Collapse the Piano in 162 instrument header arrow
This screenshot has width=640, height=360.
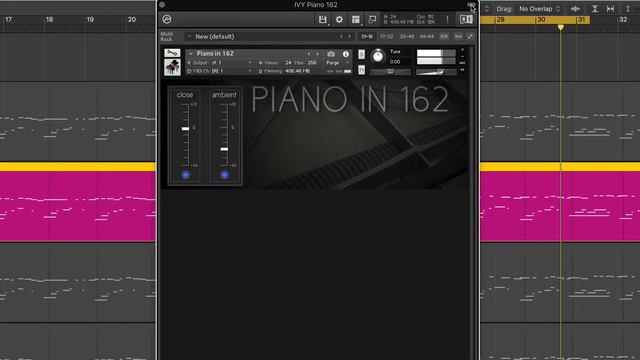(190, 53)
